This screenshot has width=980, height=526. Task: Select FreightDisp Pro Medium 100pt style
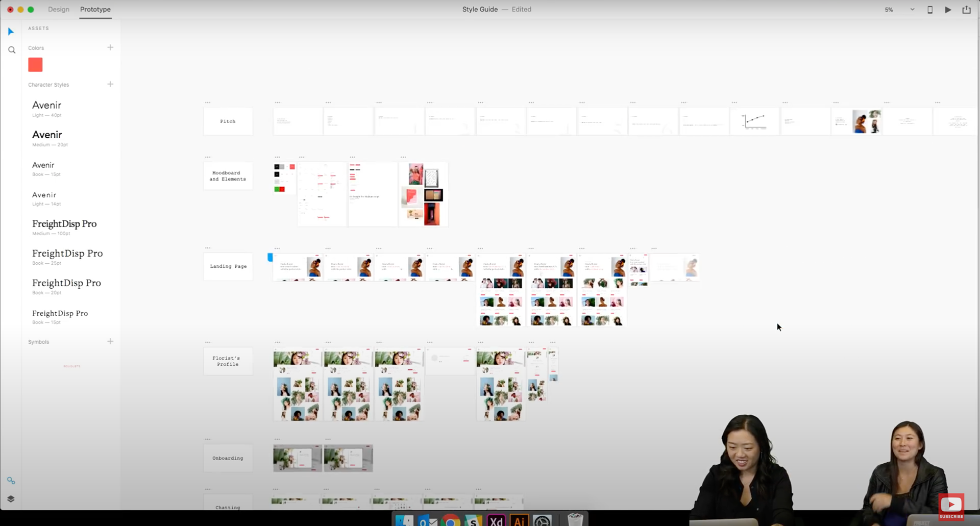64,228
